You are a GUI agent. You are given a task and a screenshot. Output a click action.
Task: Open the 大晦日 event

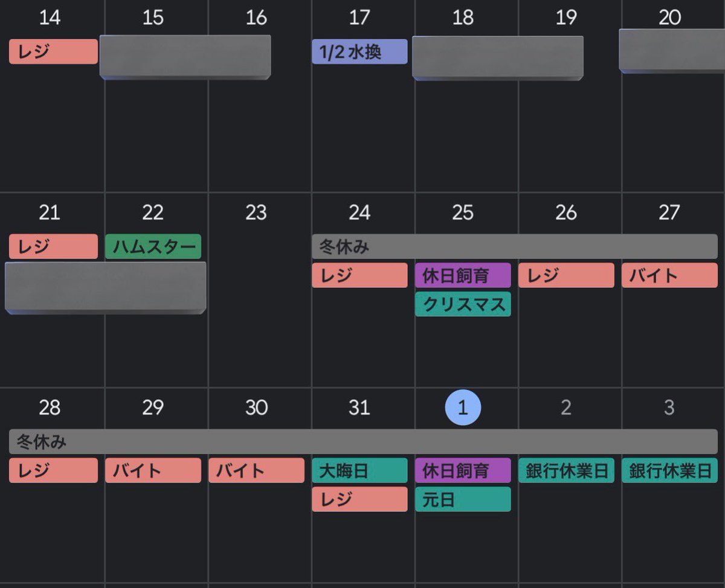click(x=359, y=470)
